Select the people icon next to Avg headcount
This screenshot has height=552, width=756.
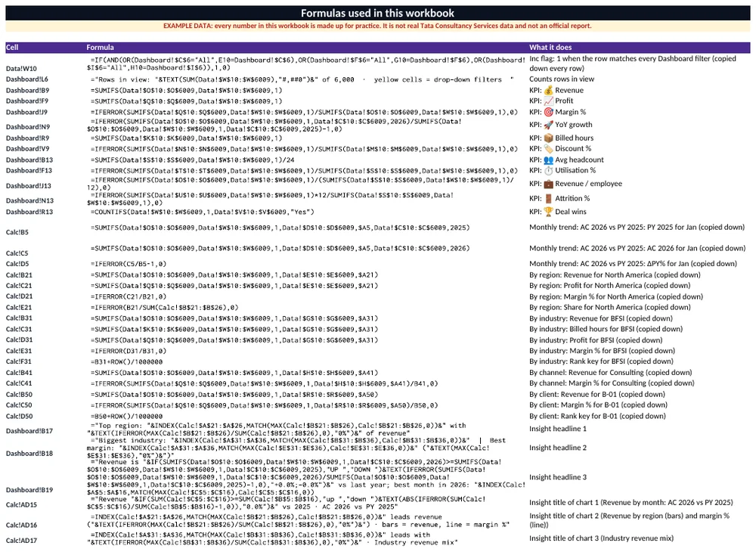[x=548, y=160]
